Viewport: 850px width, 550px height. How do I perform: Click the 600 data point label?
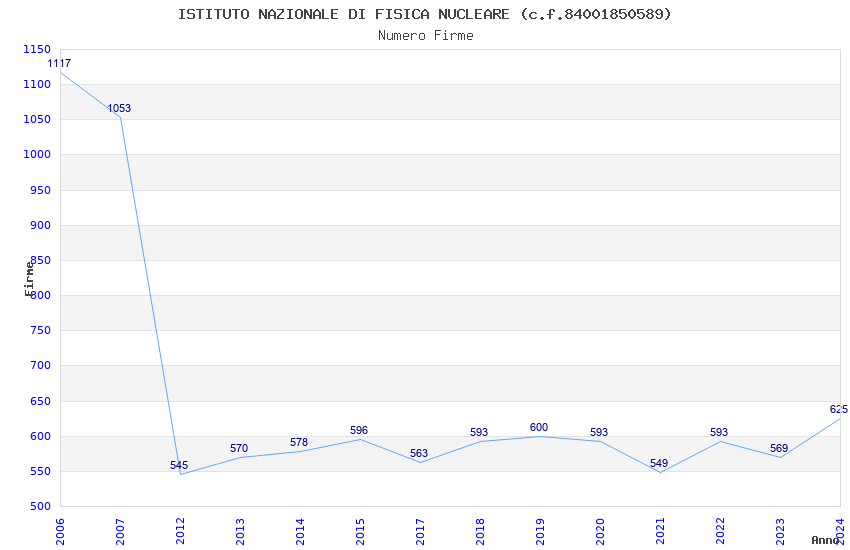(539, 427)
